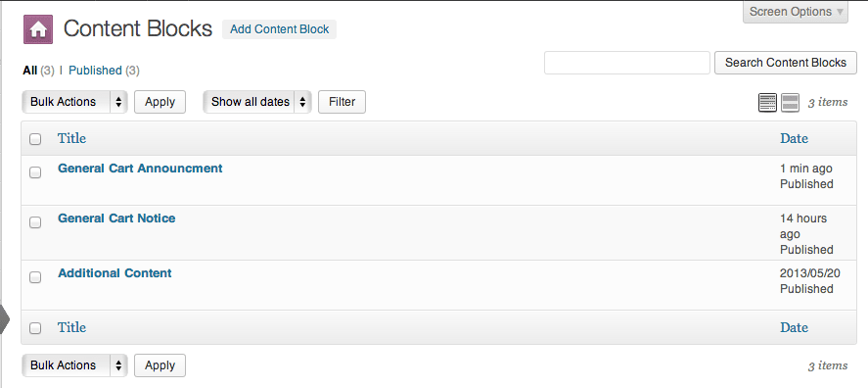868x388 pixels.
Task: Click the purple Content Blocks home icon
Action: point(38,29)
